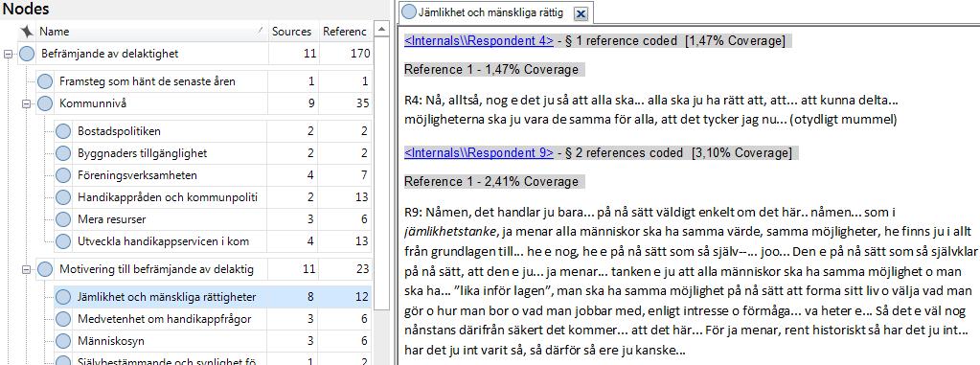Select Utveckla handikappservicen i kom node

click(213, 241)
